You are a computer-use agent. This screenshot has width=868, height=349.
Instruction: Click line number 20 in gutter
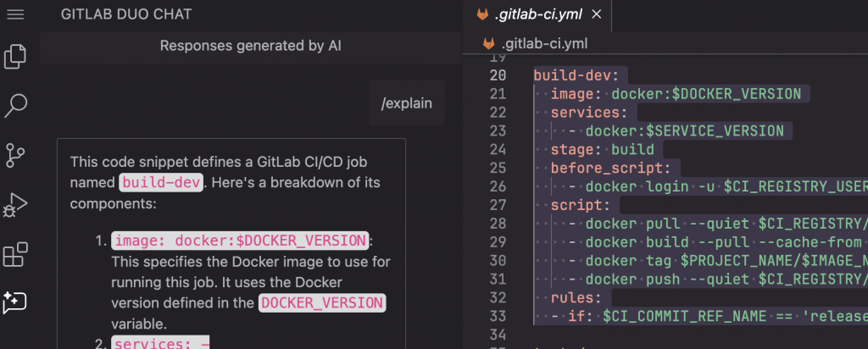click(498, 75)
